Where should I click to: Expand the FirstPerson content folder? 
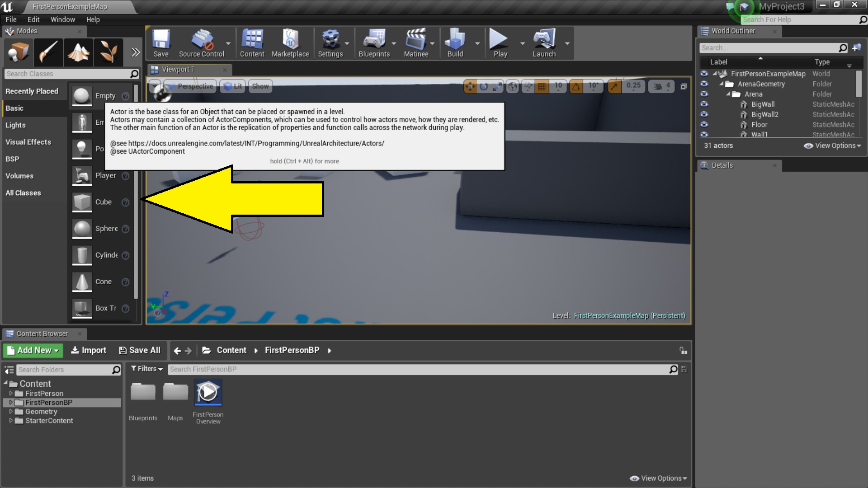10,393
